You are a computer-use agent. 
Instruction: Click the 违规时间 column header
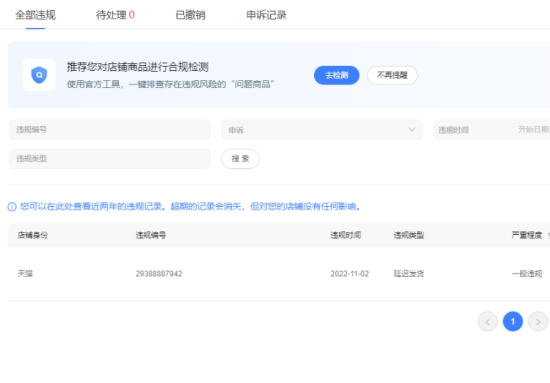346,235
